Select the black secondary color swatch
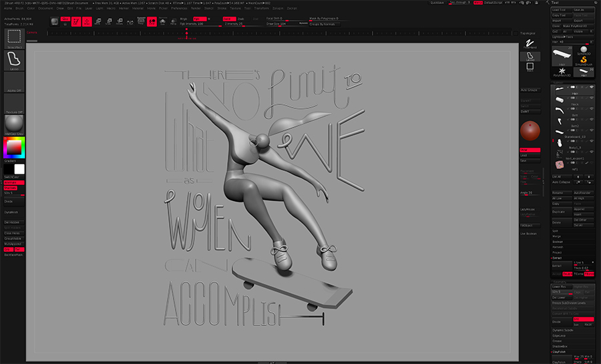The image size is (601, 364). click(9, 169)
